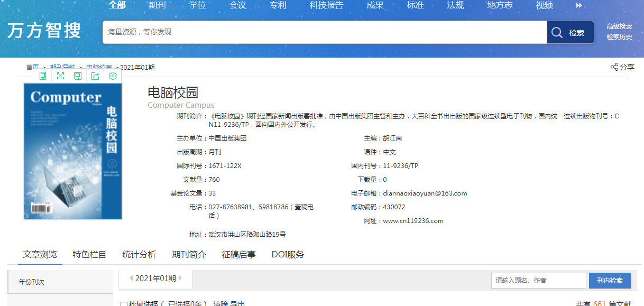The height and width of the screenshot is (306, 644).
Task: Open the 2021年01期 issue selector
Action: [x=155, y=279]
